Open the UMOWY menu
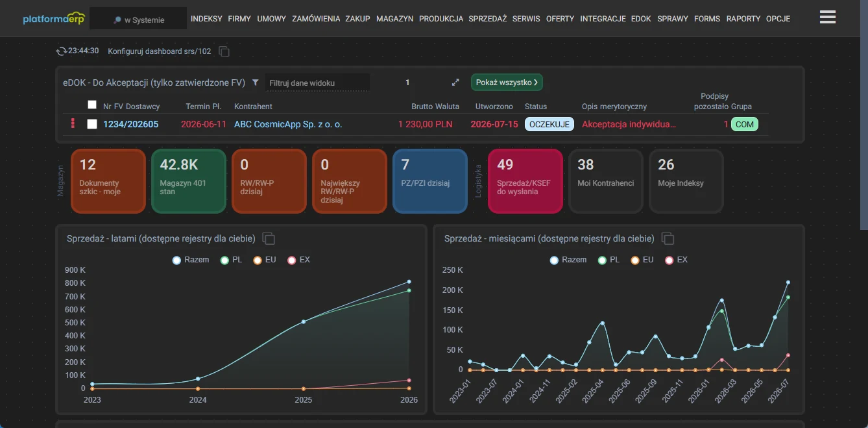The width and height of the screenshot is (868, 428). [x=271, y=19]
